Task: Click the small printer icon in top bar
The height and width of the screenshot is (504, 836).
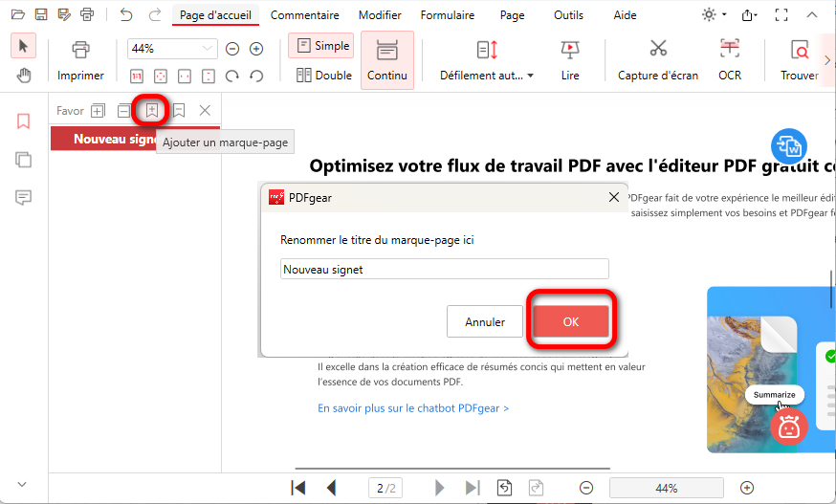Action: point(87,14)
